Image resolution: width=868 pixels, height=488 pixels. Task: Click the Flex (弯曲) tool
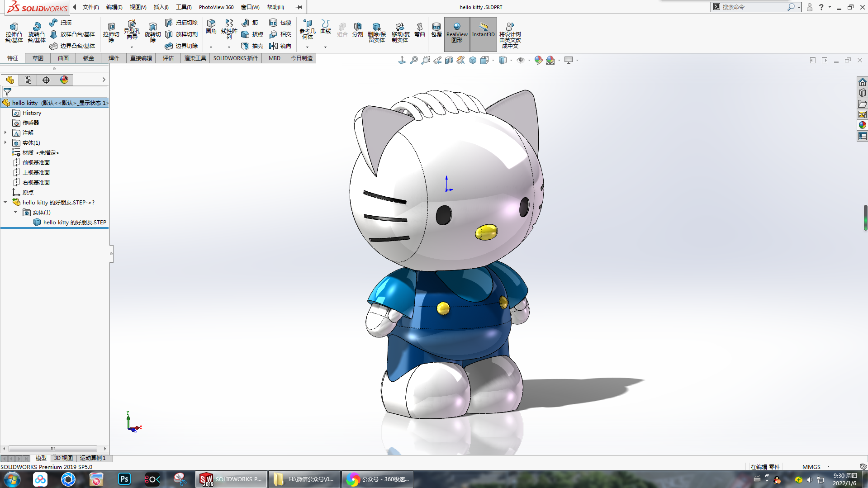click(420, 30)
